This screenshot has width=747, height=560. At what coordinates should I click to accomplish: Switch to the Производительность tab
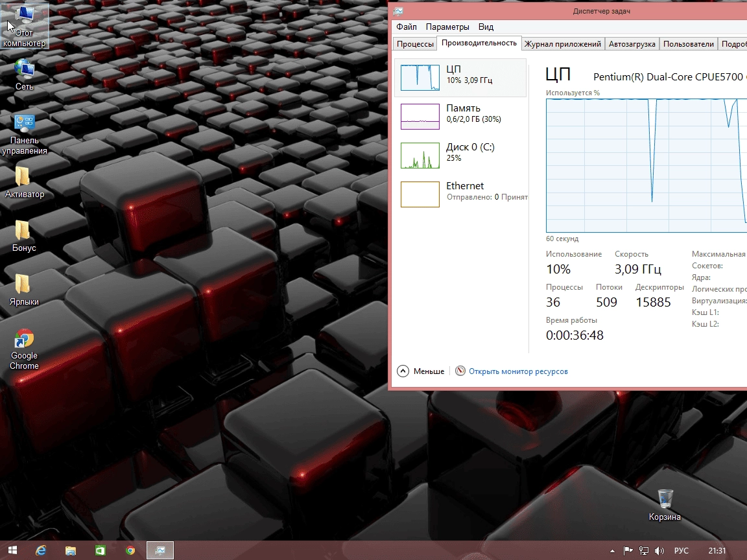(x=479, y=43)
